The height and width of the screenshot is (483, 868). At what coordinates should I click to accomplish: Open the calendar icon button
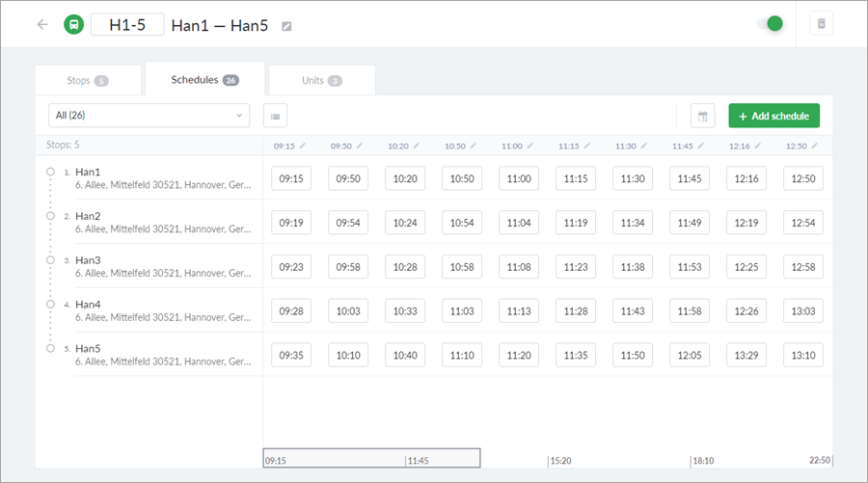(x=703, y=117)
